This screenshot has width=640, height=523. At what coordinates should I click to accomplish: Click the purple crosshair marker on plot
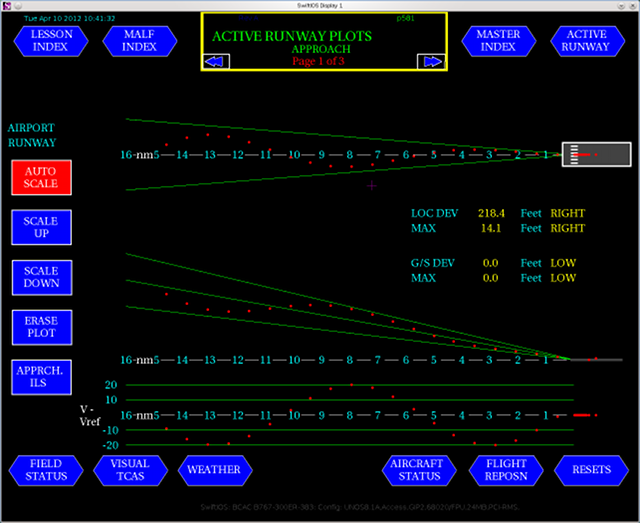coord(371,186)
